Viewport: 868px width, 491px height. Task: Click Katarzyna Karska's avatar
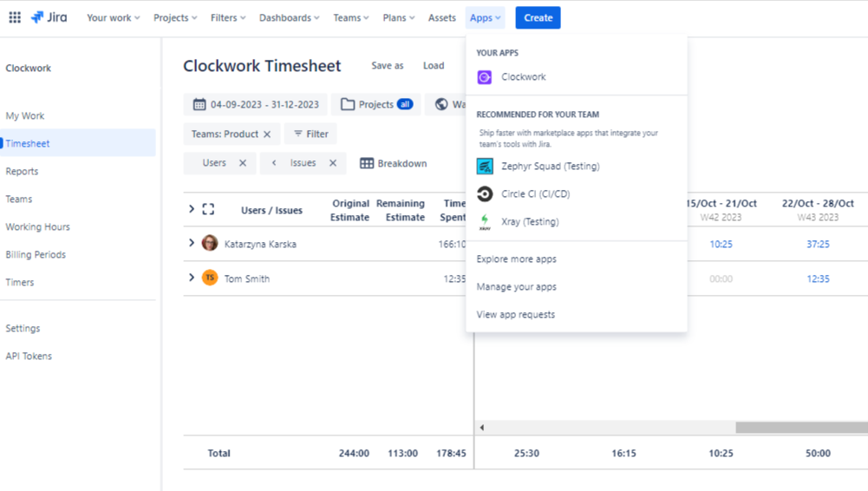210,243
